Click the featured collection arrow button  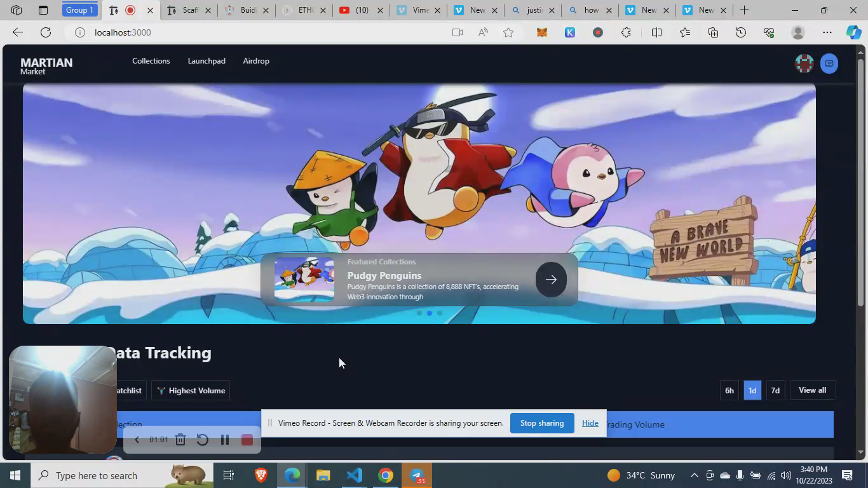pyautogui.click(x=550, y=280)
